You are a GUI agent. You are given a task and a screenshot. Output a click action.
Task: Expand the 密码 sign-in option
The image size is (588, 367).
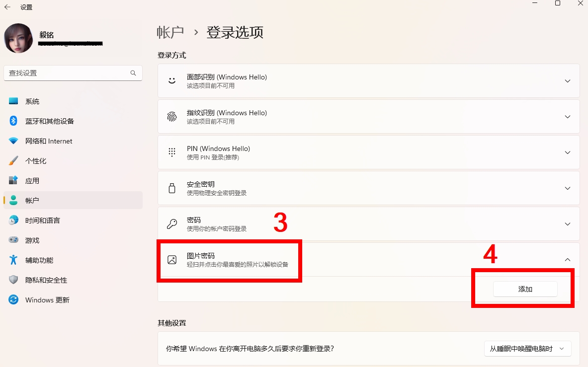(568, 224)
